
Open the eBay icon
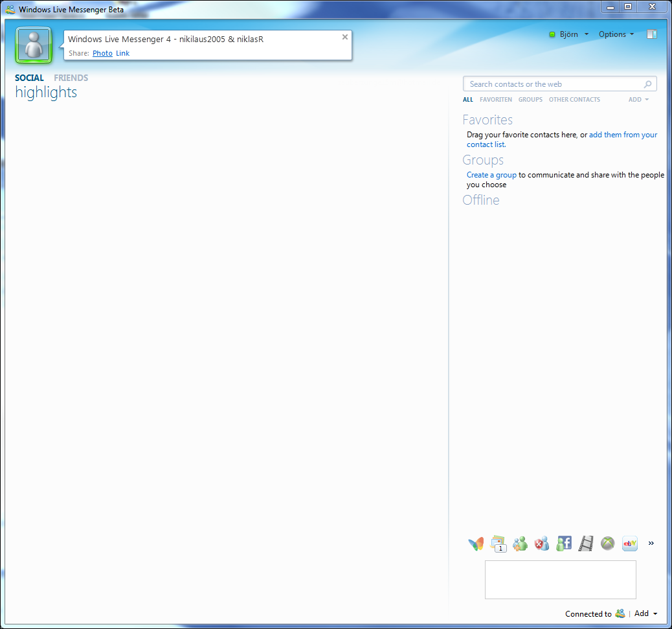[x=629, y=543]
